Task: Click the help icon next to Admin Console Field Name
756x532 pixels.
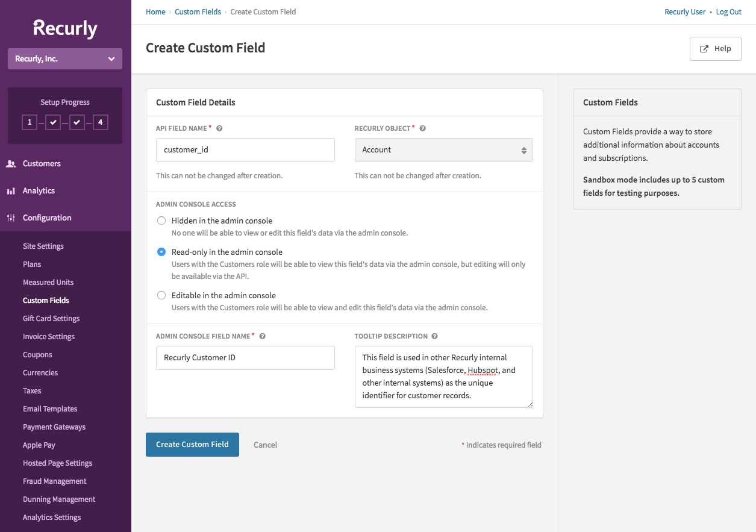Action: pos(263,336)
